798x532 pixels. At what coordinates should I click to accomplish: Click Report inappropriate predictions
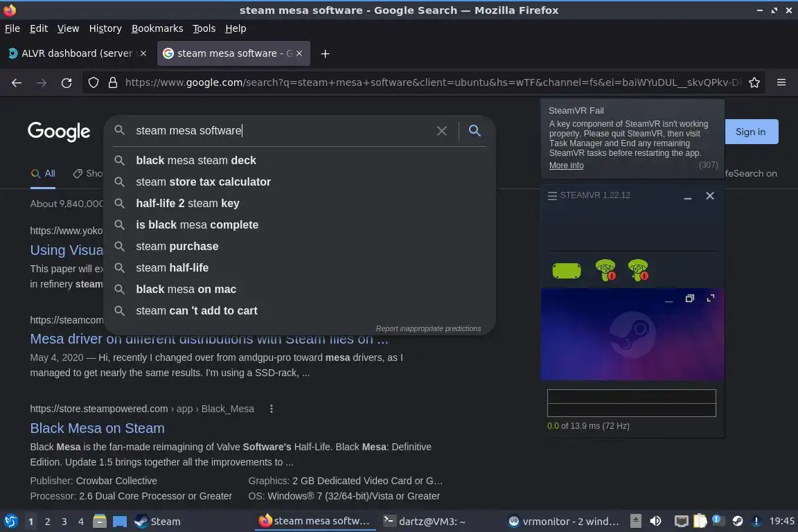click(x=428, y=329)
